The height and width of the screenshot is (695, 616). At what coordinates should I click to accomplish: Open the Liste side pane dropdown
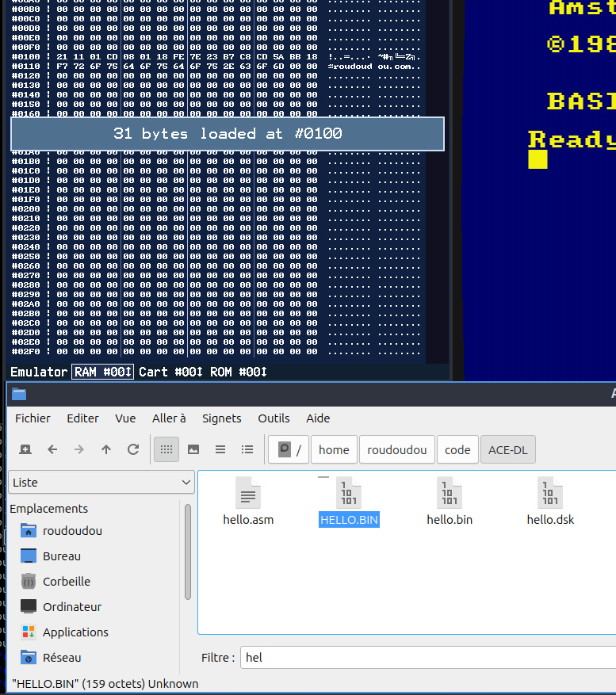pyautogui.click(x=101, y=482)
